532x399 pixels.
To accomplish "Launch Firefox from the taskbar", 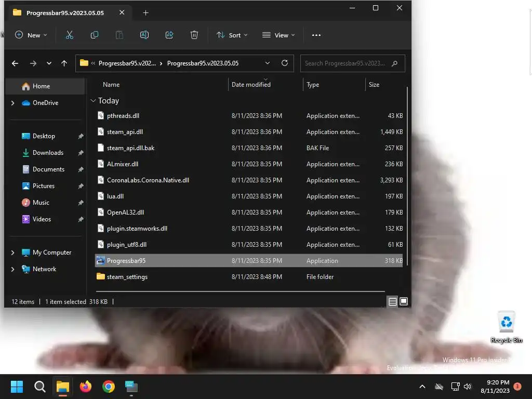I will 86,387.
